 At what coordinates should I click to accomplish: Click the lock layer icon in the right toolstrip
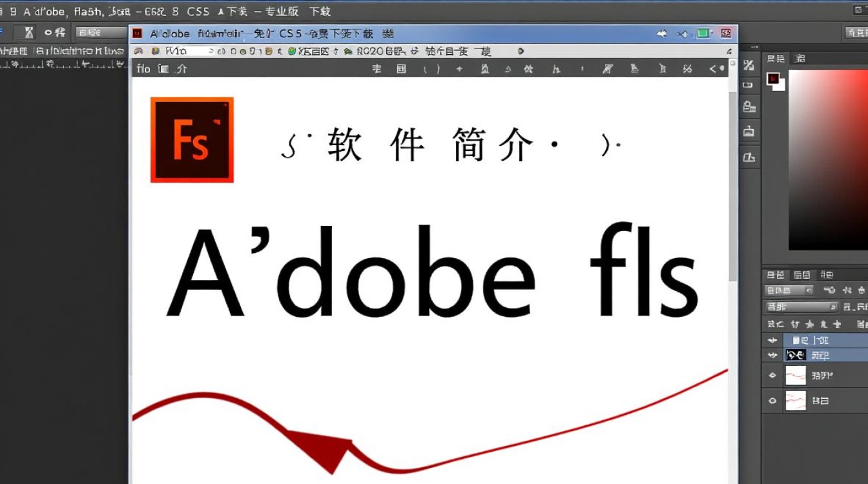tap(750, 106)
